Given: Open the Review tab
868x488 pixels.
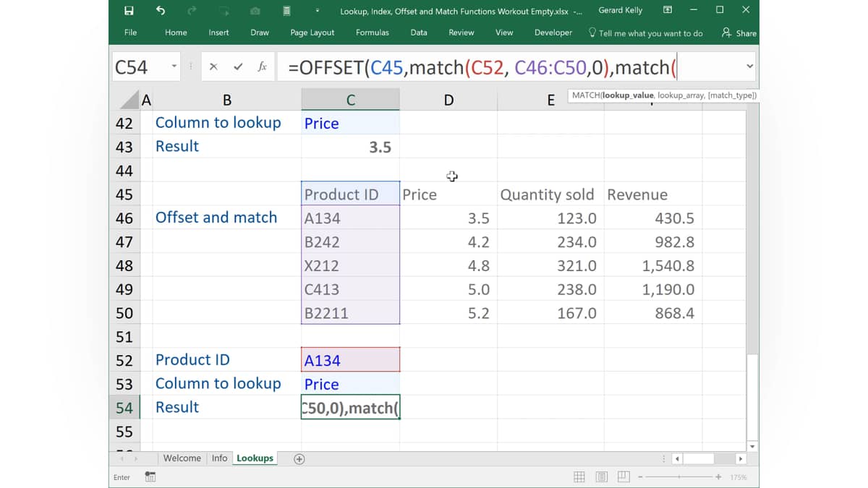Looking at the screenshot, I should pos(461,33).
